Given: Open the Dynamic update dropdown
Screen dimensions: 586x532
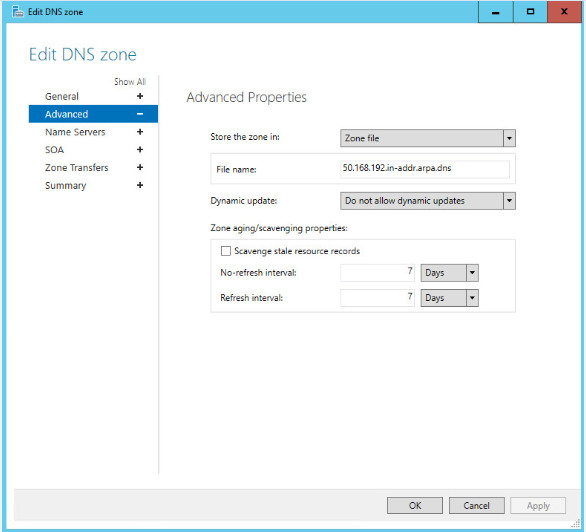Looking at the screenshot, I should click(x=428, y=201).
